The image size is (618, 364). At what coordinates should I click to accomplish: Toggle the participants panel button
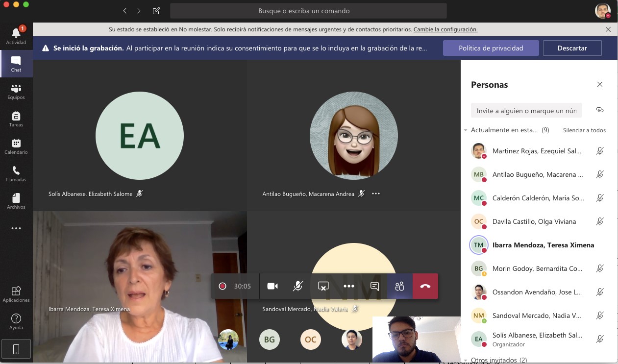pyautogui.click(x=399, y=286)
